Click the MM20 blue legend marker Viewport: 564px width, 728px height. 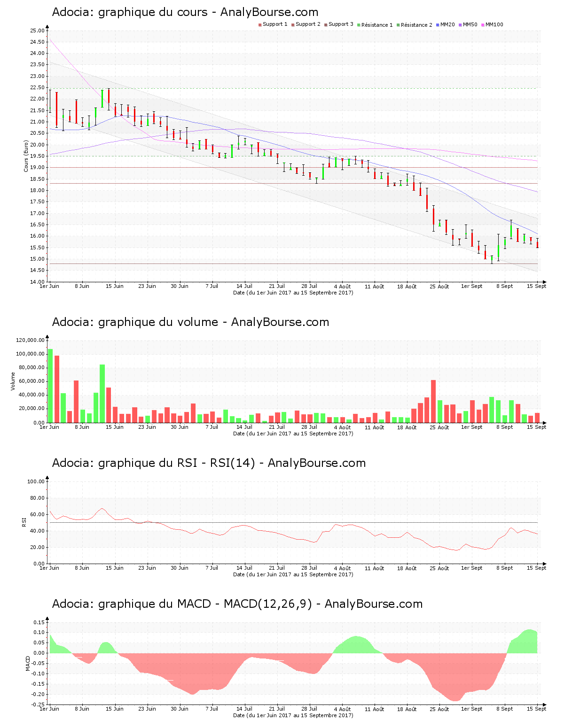point(438,24)
